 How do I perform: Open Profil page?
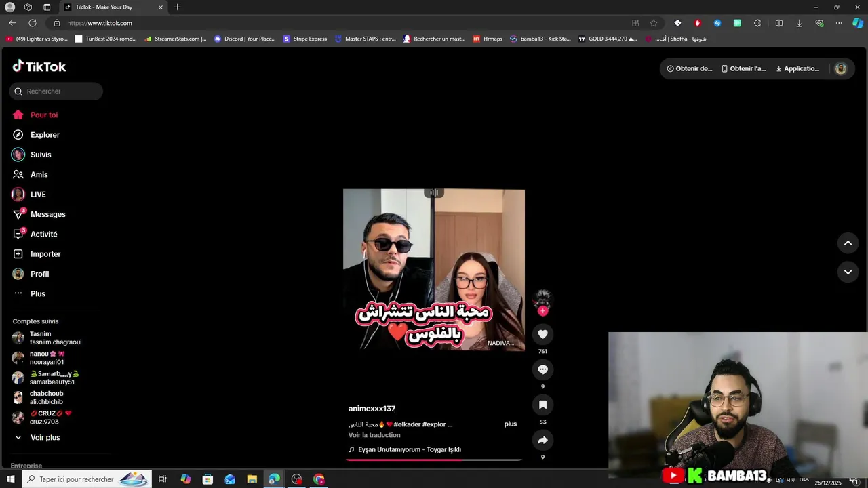[x=31, y=274]
